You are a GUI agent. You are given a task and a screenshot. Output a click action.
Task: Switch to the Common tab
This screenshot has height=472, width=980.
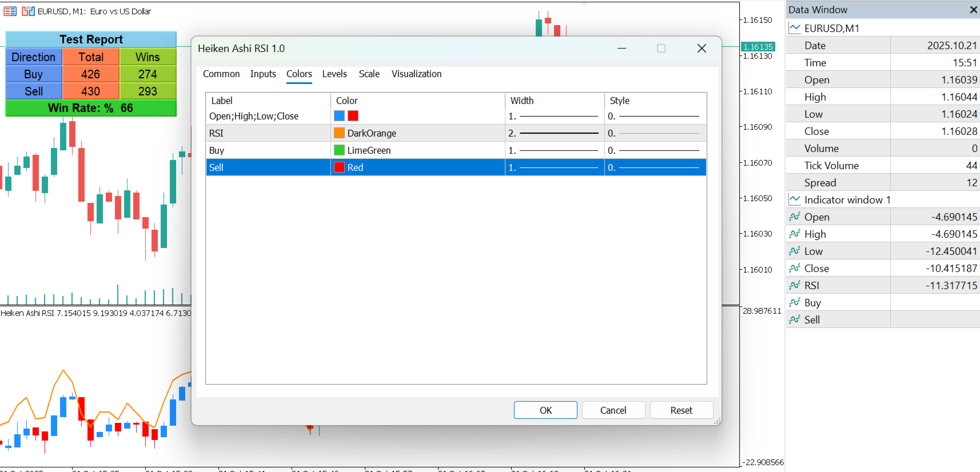(x=221, y=74)
